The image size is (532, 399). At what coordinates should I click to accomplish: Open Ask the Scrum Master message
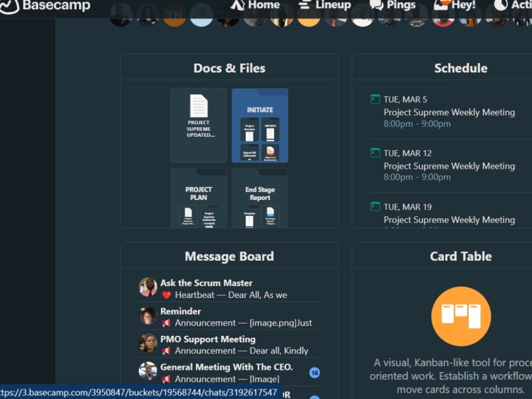229,288
